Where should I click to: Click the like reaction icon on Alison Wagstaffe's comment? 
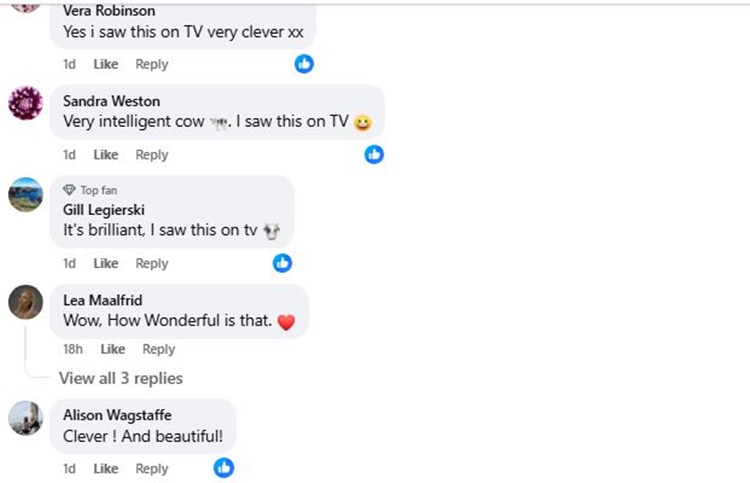(x=224, y=468)
